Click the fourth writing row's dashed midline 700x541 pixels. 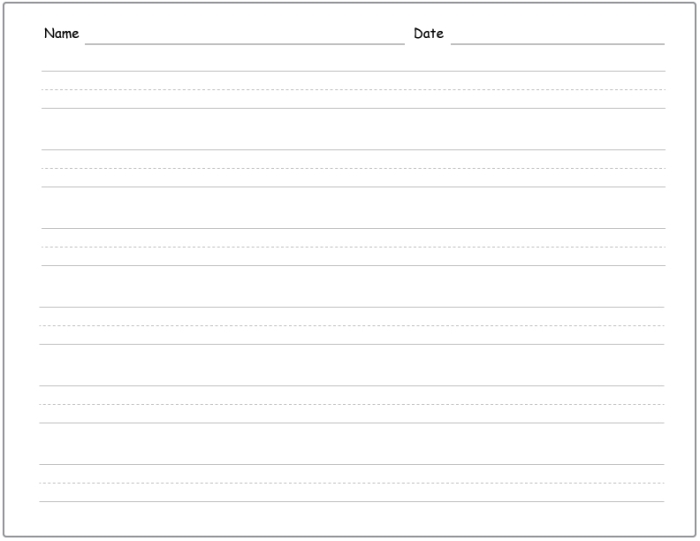(352, 326)
